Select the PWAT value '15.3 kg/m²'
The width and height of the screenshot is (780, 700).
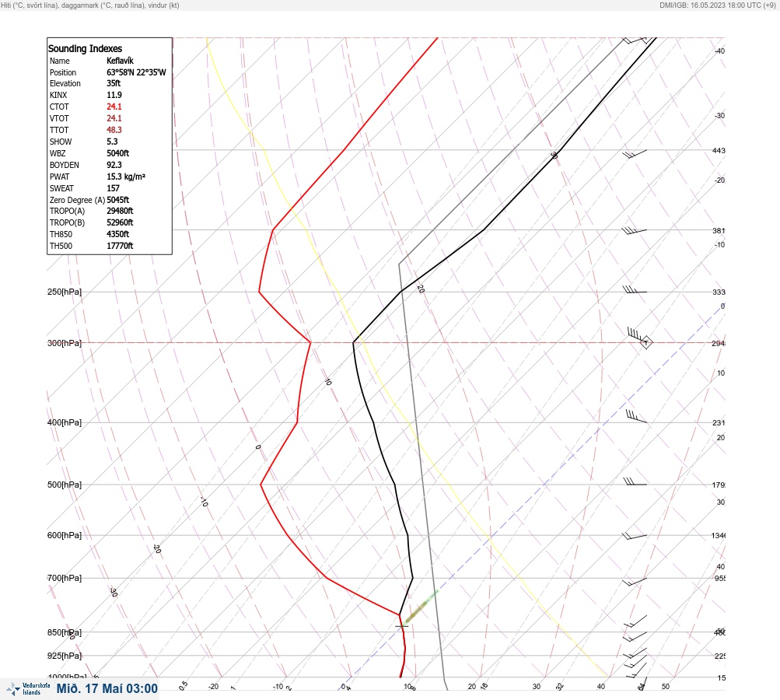[x=126, y=177]
